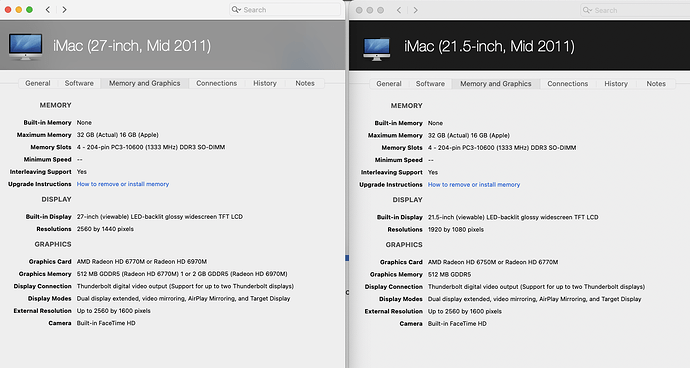The height and width of the screenshot is (368, 690).
Task: Click the title 'iMac (27-inch, Mid 2011)'
Action: pyautogui.click(x=132, y=46)
